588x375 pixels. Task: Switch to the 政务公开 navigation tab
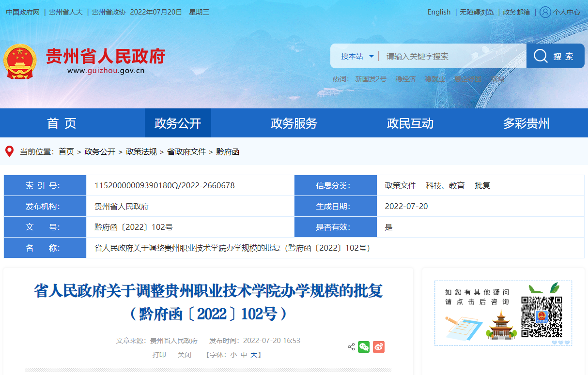(178, 123)
